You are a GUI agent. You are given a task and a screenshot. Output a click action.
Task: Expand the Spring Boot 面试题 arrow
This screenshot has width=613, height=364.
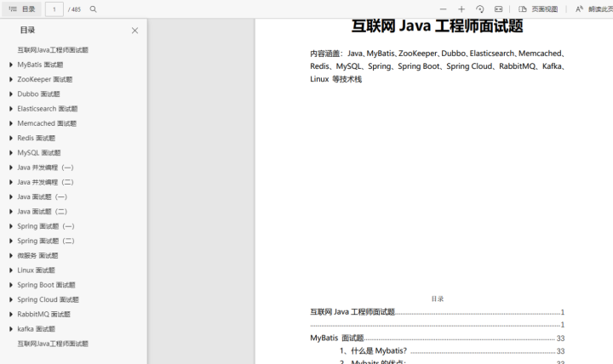pyautogui.click(x=11, y=285)
